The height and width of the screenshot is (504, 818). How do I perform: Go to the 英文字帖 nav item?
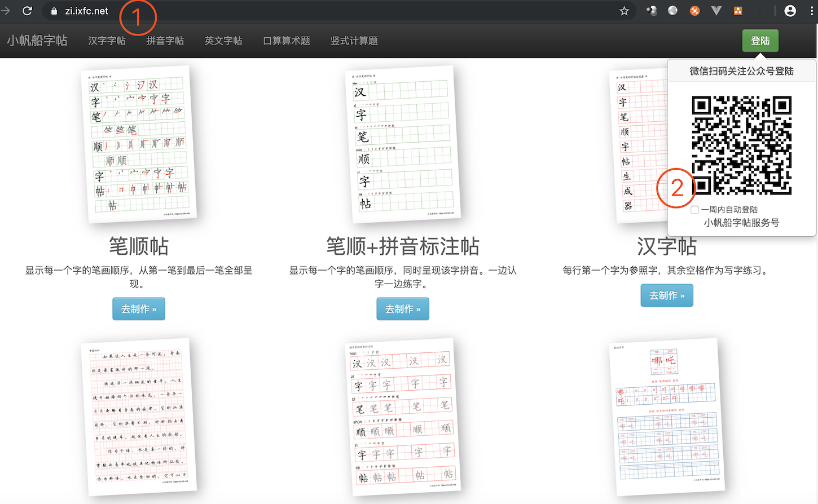pyautogui.click(x=223, y=41)
